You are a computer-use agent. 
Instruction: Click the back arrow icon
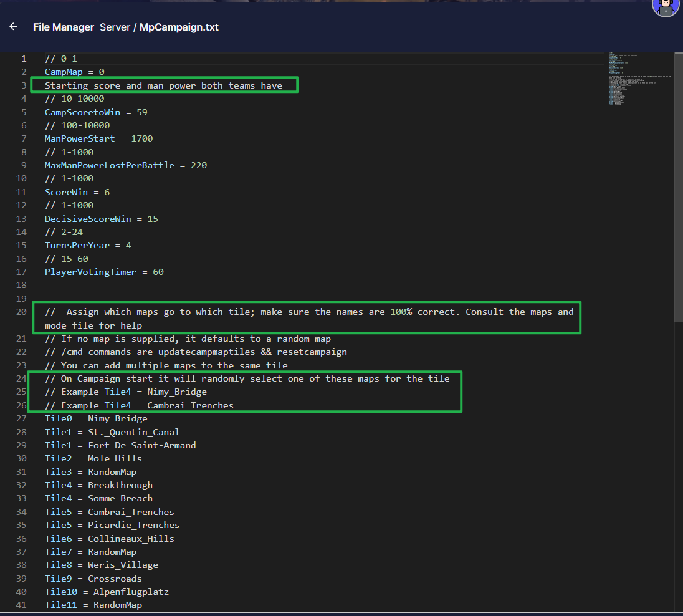tap(13, 27)
